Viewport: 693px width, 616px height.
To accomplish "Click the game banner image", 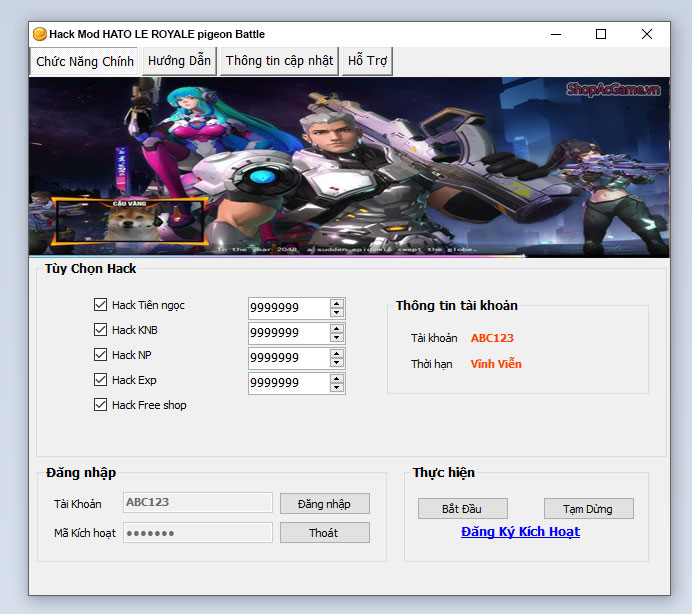I will 349,167.
